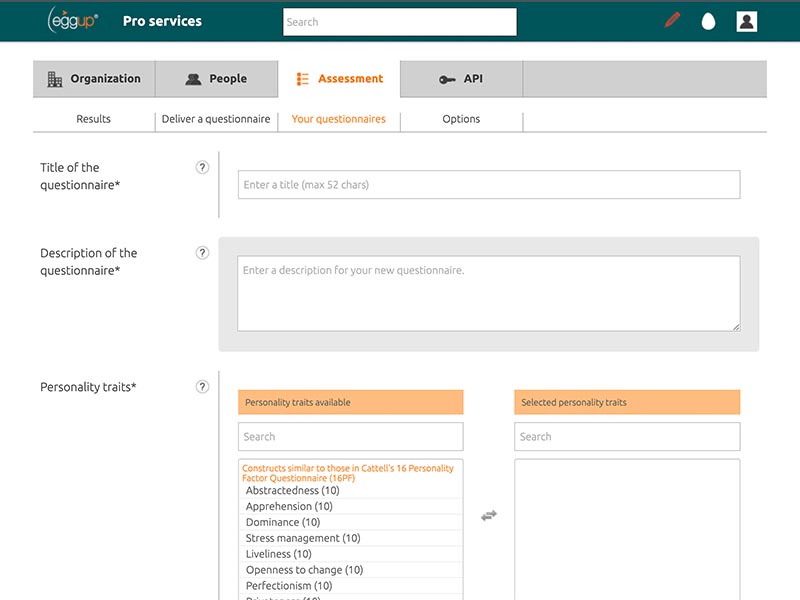Click the Personality traits available header
The height and width of the screenshot is (600, 800).
click(351, 402)
